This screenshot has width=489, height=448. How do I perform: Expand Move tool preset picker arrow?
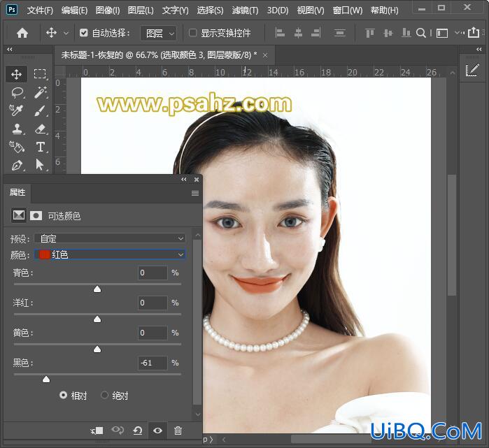click(66, 33)
